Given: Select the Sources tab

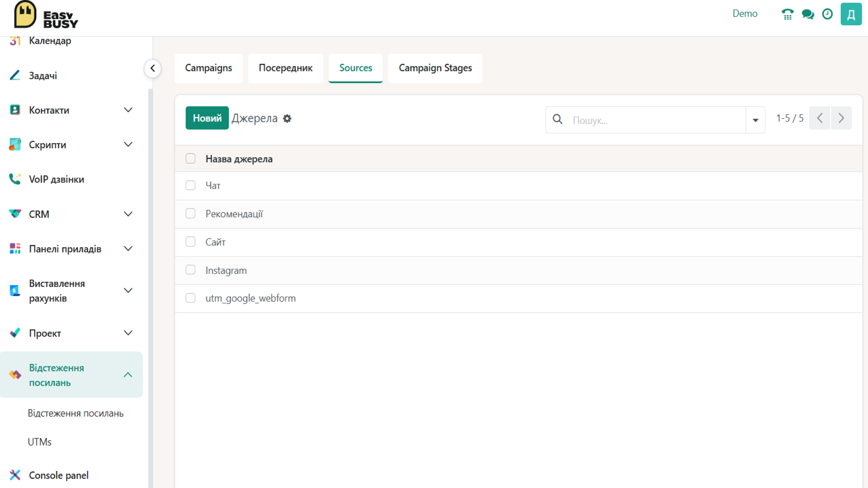Looking at the screenshot, I should pyautogui.click(x=356, y=68).
